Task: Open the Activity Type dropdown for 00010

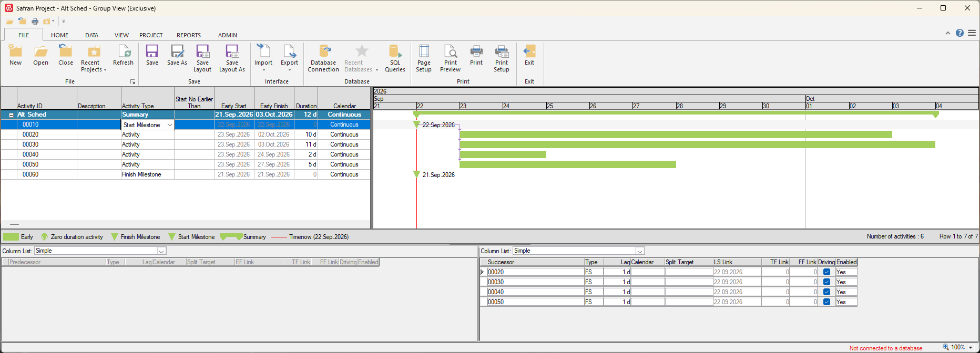Action: (x=169, y=125)
